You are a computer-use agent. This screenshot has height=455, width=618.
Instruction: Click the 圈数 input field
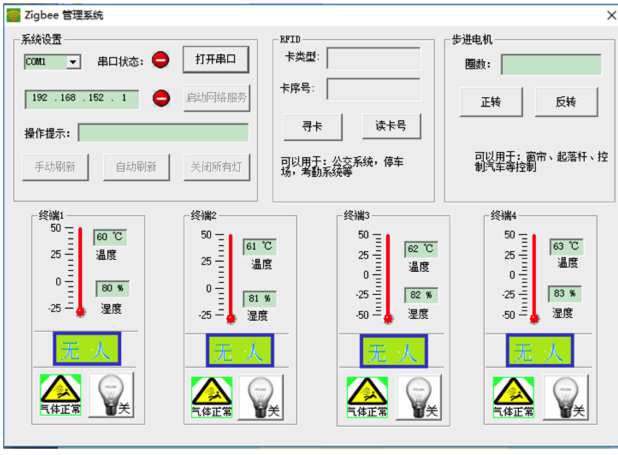click(551, 64)
